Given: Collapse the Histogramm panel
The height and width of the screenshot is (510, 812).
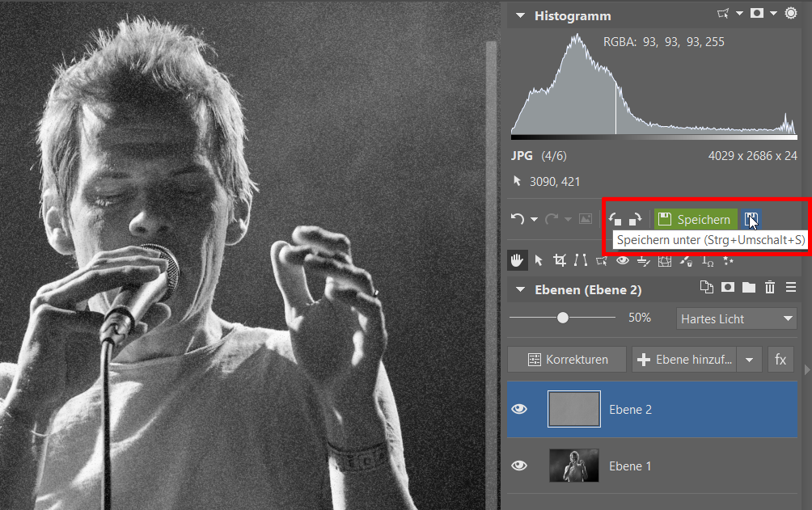Looking at the screenshot, I should point(520,15).
